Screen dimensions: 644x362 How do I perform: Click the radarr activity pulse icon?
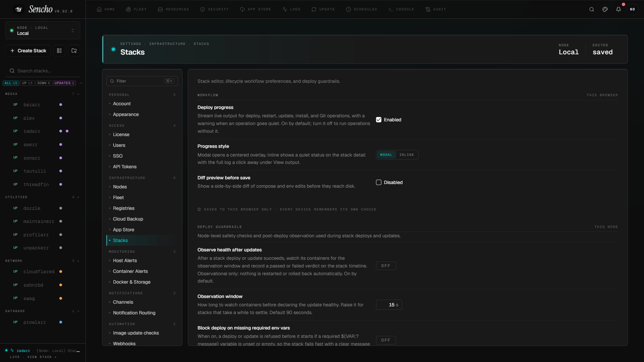12,351
